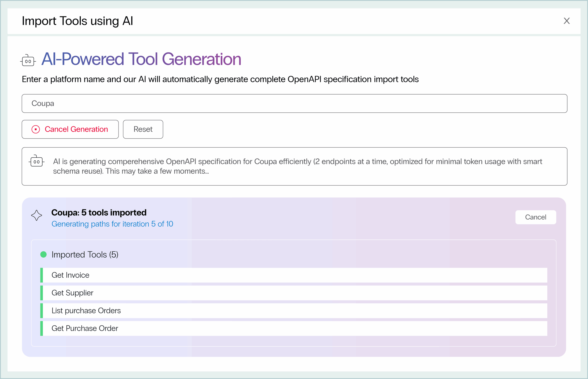Image resolution: width=588 pixels, height=379 pixels.
Task: Click the Generating paths for iteration 5 of 10 text
Action: [x=112, y=224]
